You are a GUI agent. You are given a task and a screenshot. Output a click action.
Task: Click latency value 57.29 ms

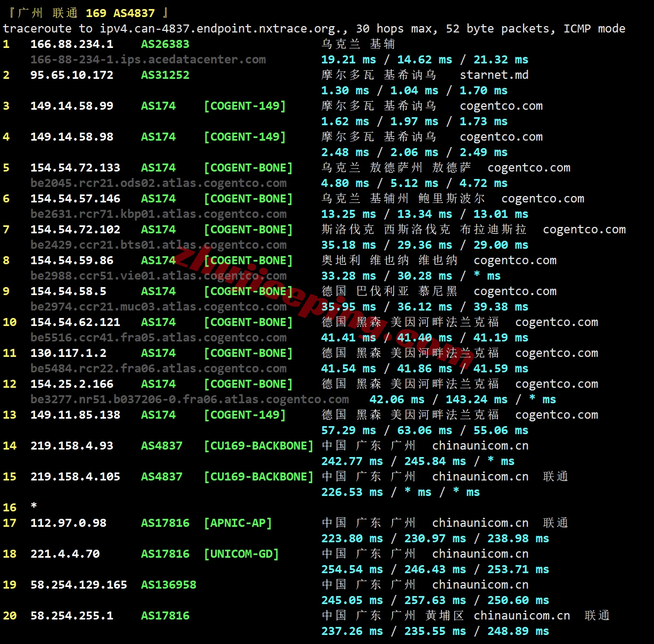pyautogui.click(x=349, y=430)
